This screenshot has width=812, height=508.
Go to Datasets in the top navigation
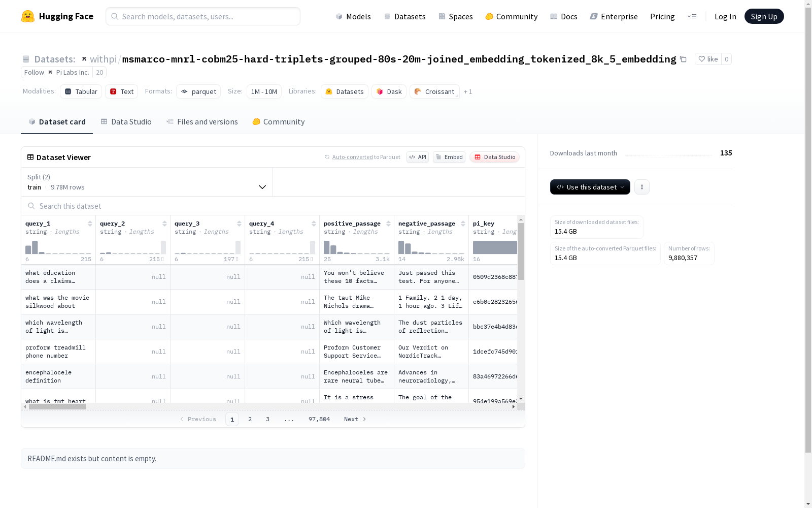pos(404,16)
